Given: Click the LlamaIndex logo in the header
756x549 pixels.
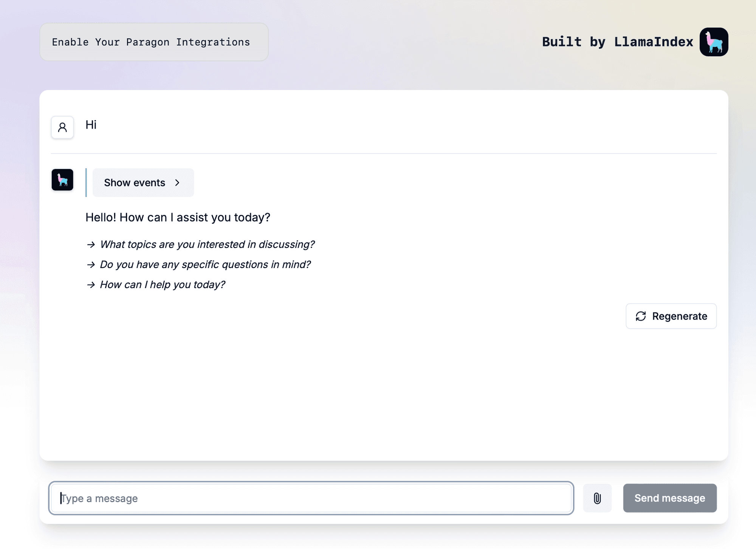Looking at the screenshot, I should [x=714, y=42].
